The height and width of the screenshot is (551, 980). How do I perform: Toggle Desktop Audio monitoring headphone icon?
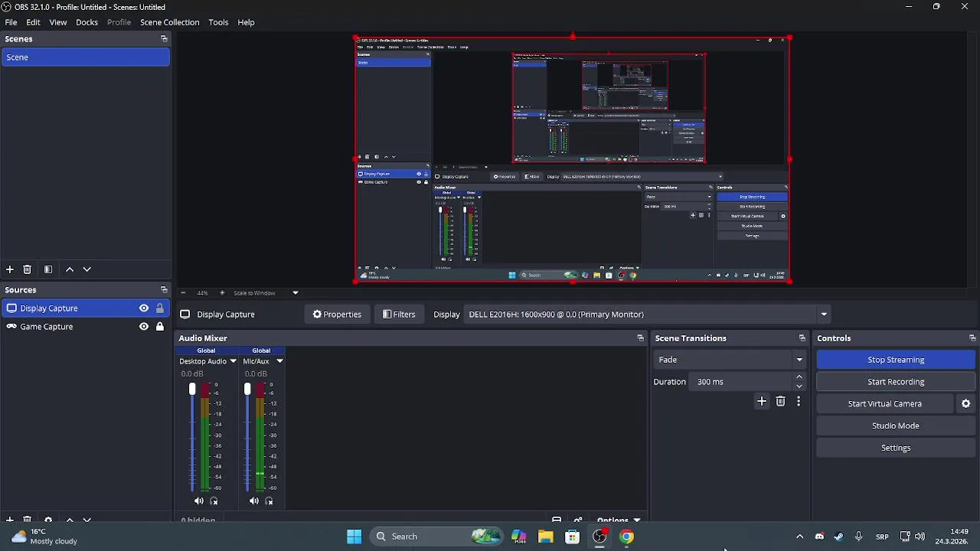(214, 501)
